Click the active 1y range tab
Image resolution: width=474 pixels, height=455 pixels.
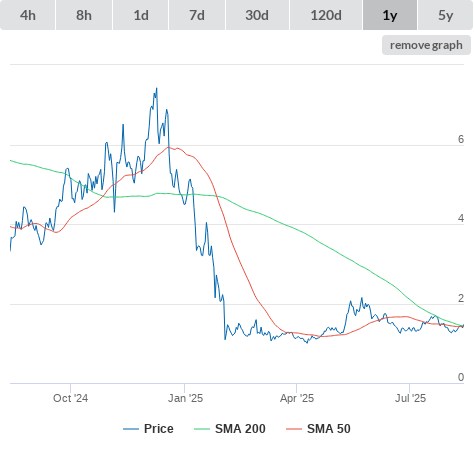pos(390,15)
